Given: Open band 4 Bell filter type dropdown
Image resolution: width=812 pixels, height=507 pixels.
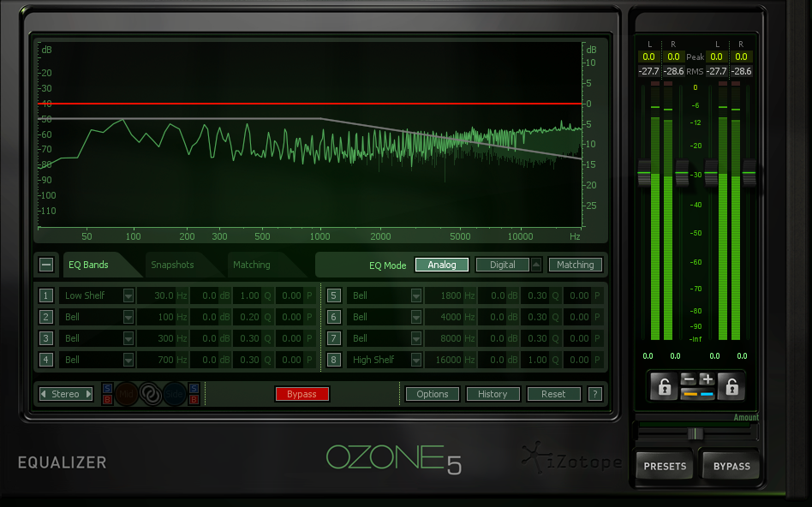Looking at the screenshot, I should (x=128, y=360).
